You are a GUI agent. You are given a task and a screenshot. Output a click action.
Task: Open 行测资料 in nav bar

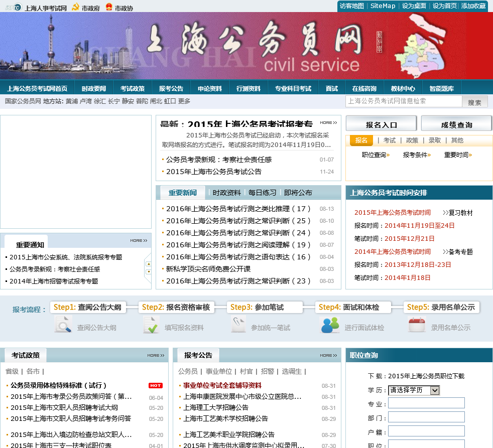pyautogui.click(x=249, y=89)
